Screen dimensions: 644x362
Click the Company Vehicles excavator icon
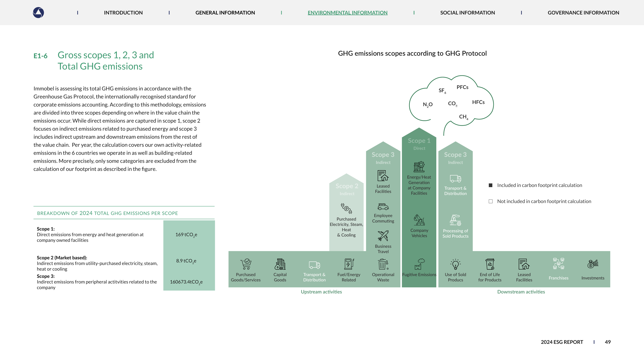[419, 220]
